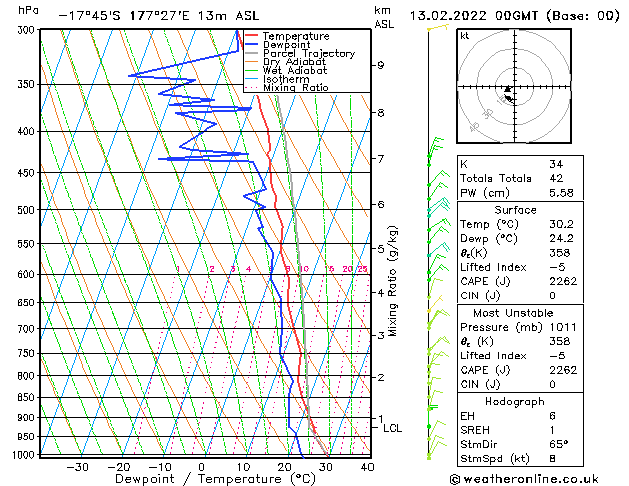
Task: Click the 700 hPa pressure label
Action: coord(26,329)
